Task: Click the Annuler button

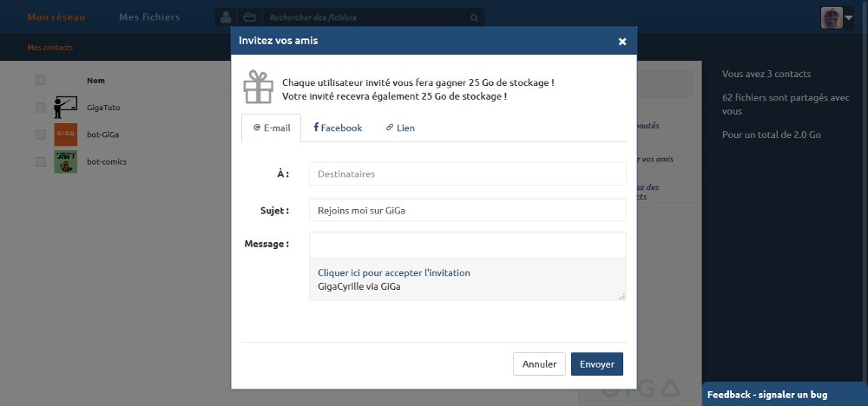Action: pyautogui.click(x=539, y=364)
